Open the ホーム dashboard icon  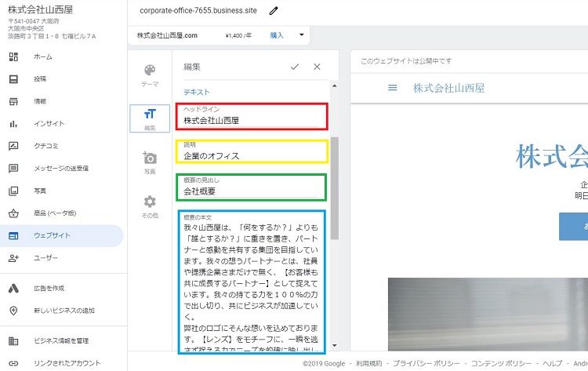click(13, 56)
